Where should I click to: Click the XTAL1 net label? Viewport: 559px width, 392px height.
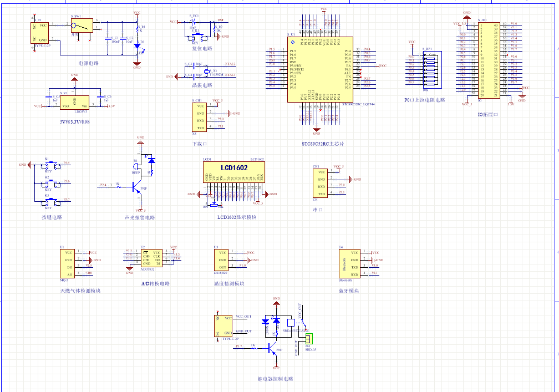[230, 75]
